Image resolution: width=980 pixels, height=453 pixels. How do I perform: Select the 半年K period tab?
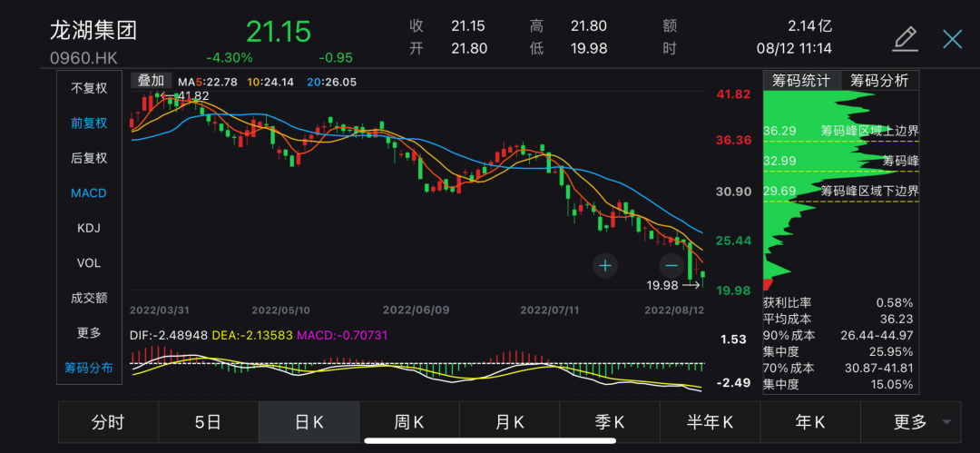click(x=710, y=422)
